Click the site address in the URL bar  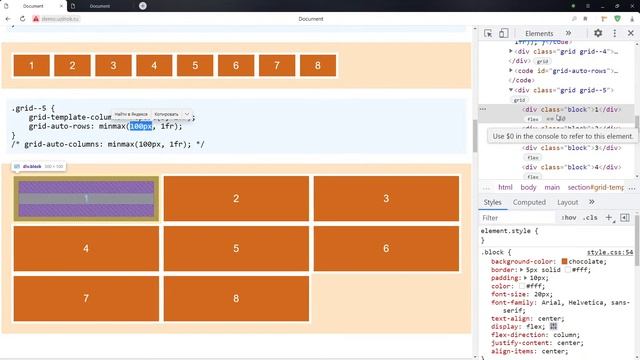(60, 19)
